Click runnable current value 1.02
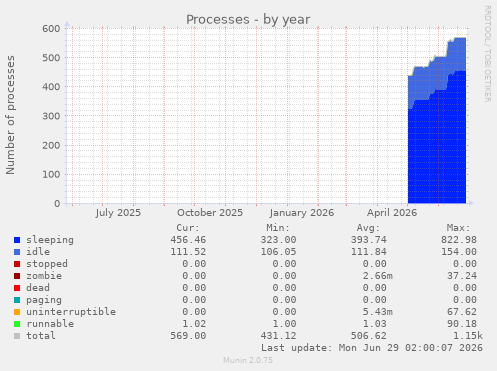The width and height of the screenshot is (497, 371). coord(194,324)
